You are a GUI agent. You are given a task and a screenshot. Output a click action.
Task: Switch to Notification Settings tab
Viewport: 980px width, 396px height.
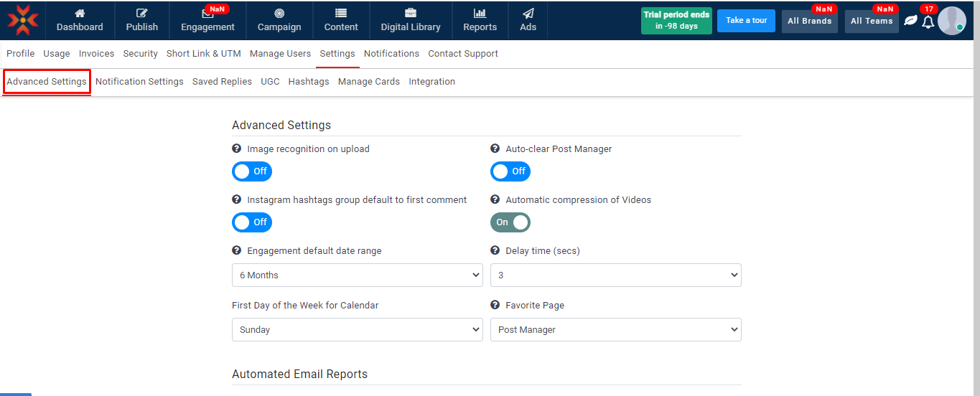[139, 82]
